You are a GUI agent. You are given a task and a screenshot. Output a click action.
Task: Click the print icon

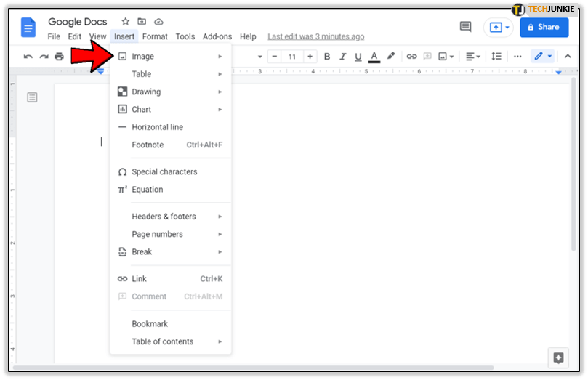pyautogui.click(x=60, y=57)
